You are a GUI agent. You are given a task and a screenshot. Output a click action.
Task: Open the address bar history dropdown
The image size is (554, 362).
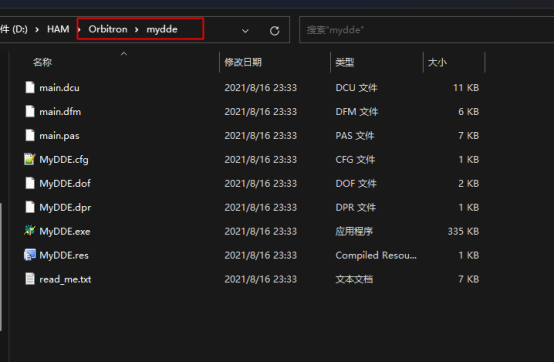(x=245, y=31)
